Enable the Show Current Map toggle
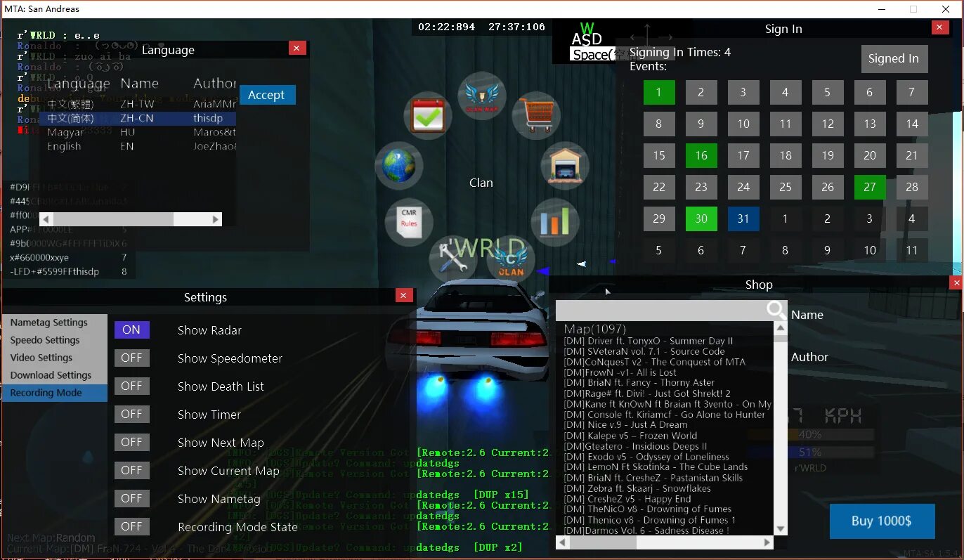 point(132,470)
